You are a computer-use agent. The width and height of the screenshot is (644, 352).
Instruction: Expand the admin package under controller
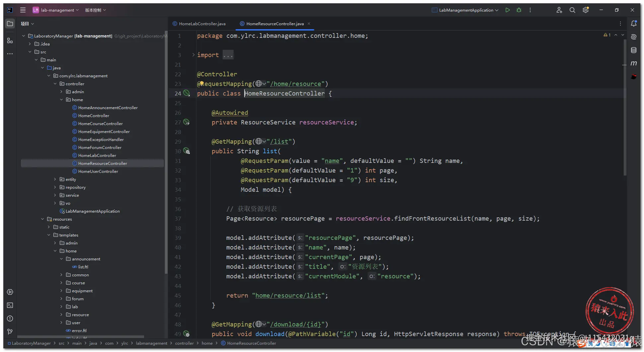click(61, 92)
